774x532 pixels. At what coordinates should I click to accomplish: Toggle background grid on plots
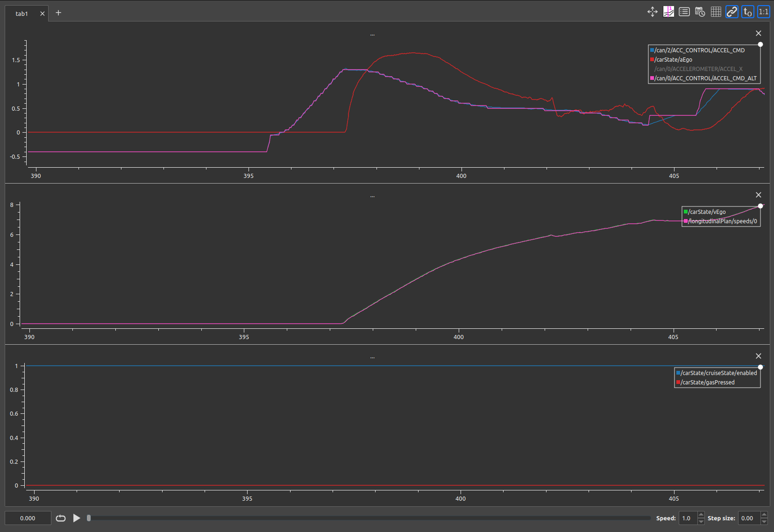pos(716,12)
